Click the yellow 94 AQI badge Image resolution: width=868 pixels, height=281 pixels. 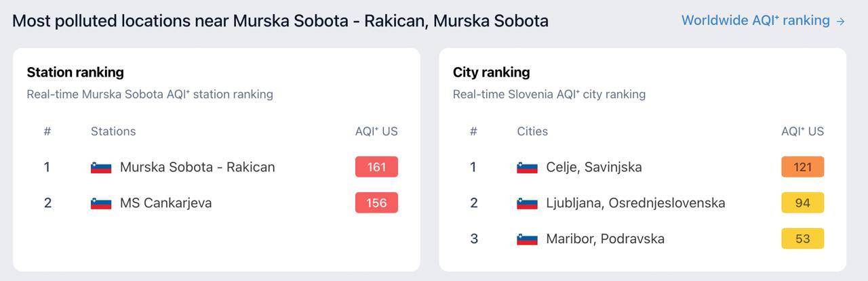pyautogui.click(x=802, y=203)
